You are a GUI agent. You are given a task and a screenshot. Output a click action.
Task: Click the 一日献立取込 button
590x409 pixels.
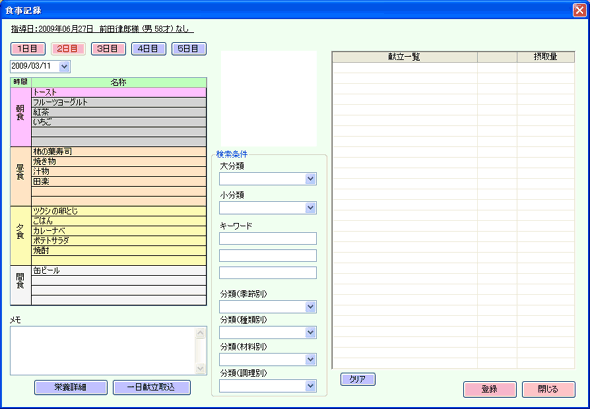(x=152, y=387)
